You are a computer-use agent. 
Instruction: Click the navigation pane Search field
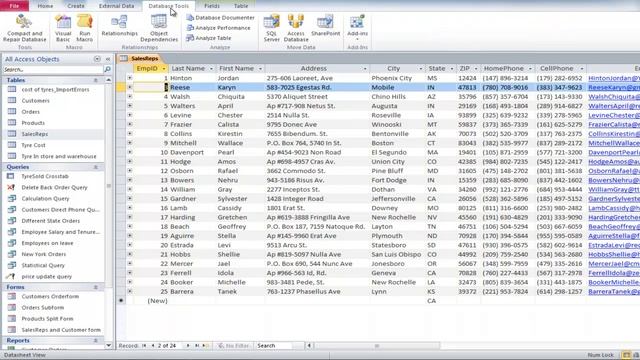click(x=53, y=70)
